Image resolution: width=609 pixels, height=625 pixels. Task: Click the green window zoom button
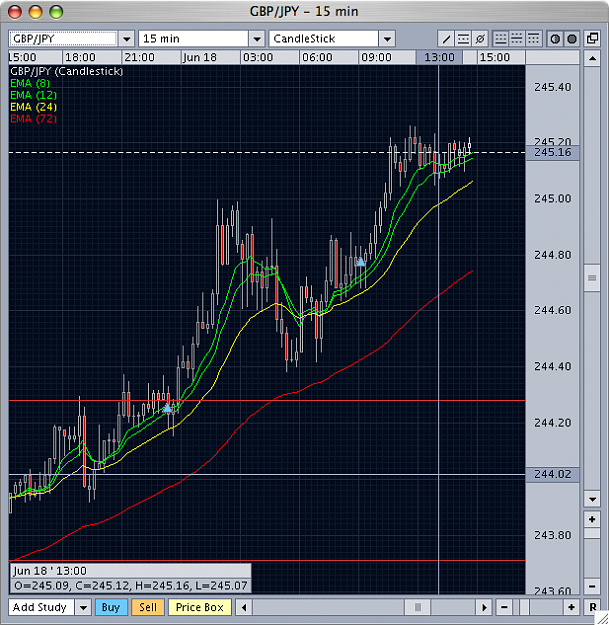coord(56,12)
